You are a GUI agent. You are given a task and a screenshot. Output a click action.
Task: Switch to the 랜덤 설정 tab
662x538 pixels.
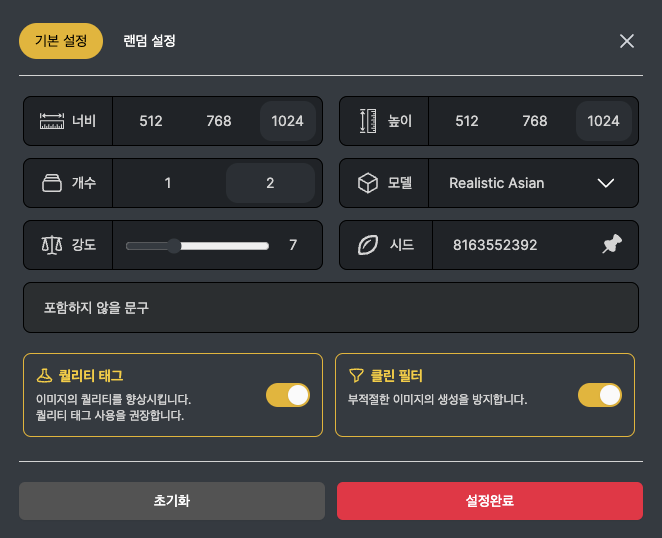[x=149, y=41]
